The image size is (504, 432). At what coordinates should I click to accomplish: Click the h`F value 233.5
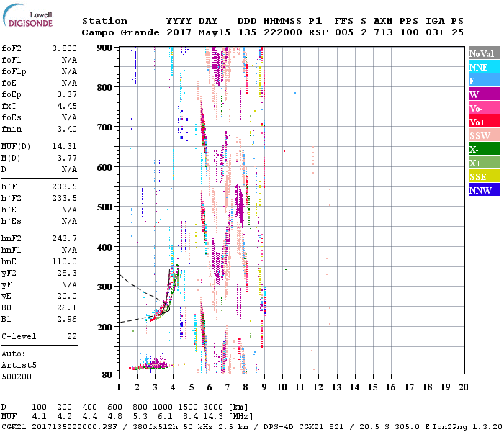click(x=64, y=186)
